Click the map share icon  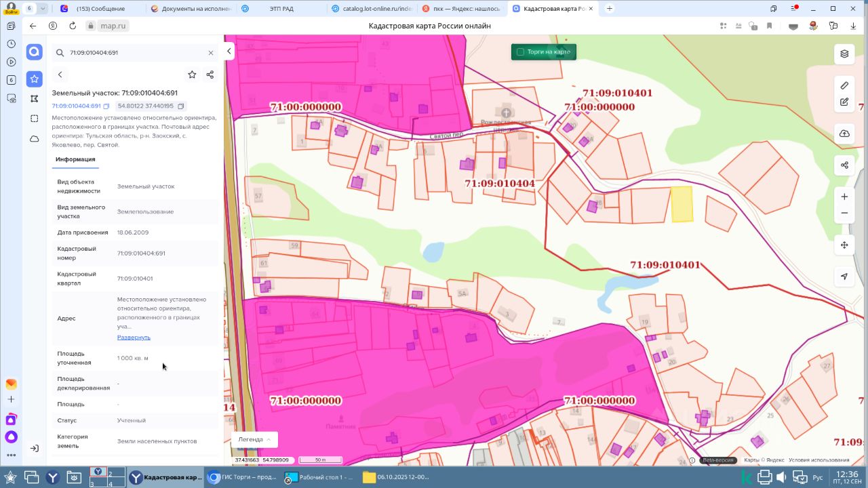point(844,165)
